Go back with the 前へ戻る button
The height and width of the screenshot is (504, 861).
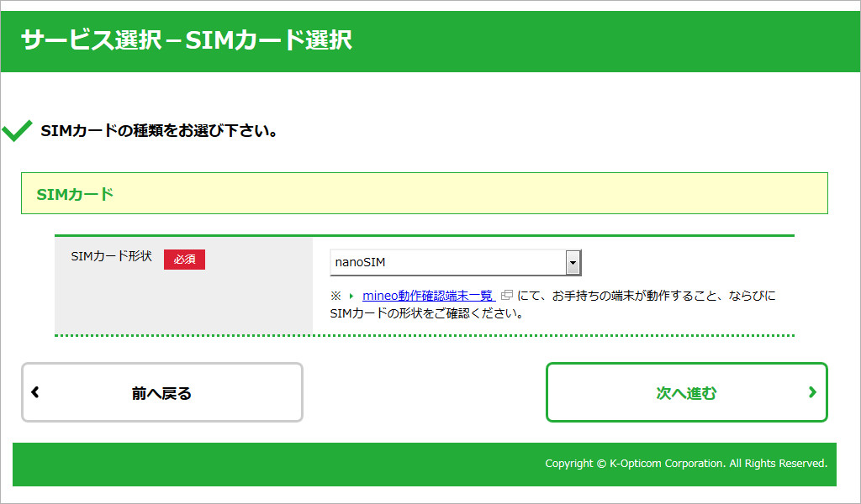162,392
